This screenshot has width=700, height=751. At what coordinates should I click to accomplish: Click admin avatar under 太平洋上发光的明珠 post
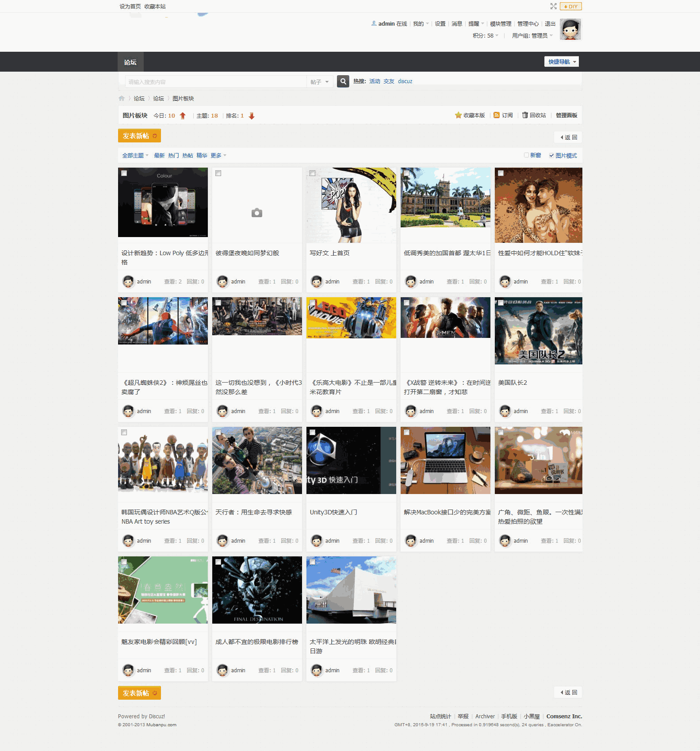click(x=317, y=670)
